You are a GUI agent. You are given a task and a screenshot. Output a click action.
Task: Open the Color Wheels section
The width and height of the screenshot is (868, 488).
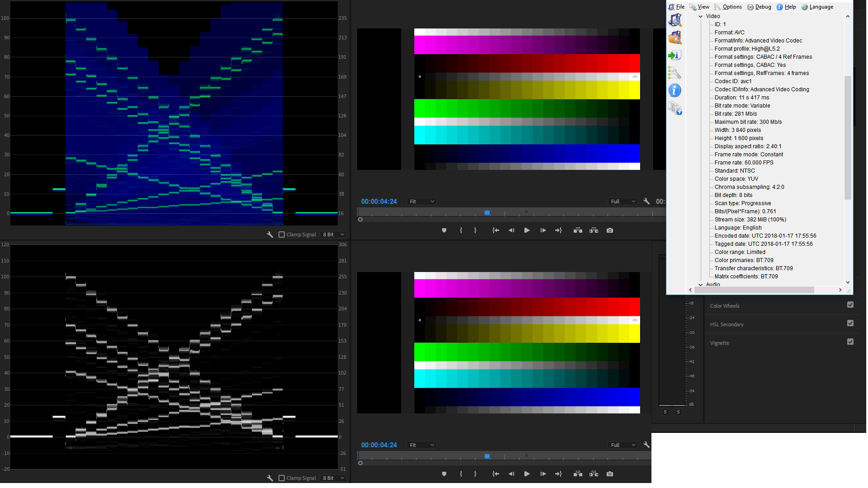pos(725,306)
